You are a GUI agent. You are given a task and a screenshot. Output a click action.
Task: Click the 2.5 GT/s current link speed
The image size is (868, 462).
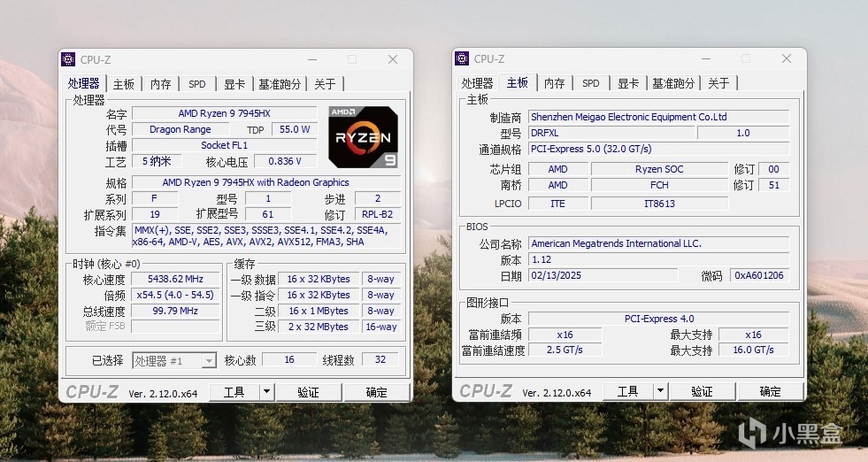click(565, 350)
